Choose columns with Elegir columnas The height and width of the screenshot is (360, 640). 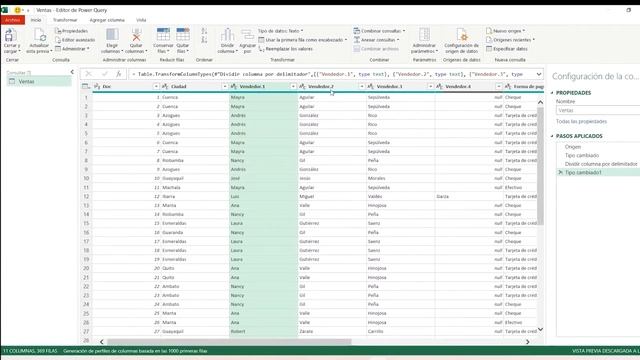coord(112,41)
